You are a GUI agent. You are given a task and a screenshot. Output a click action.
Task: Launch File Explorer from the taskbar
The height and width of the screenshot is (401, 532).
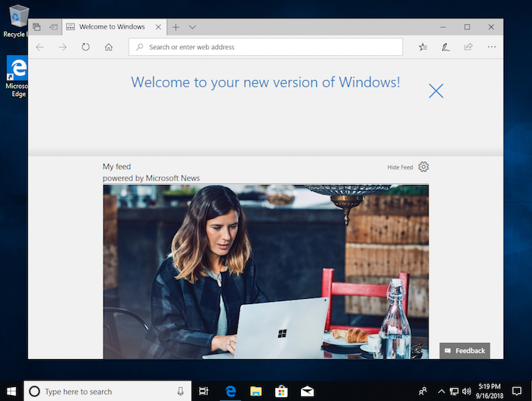[x=255, y=391]
